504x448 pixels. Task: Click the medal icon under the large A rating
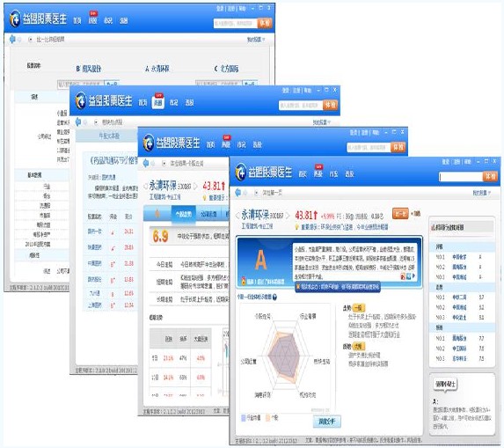[244, 281]
